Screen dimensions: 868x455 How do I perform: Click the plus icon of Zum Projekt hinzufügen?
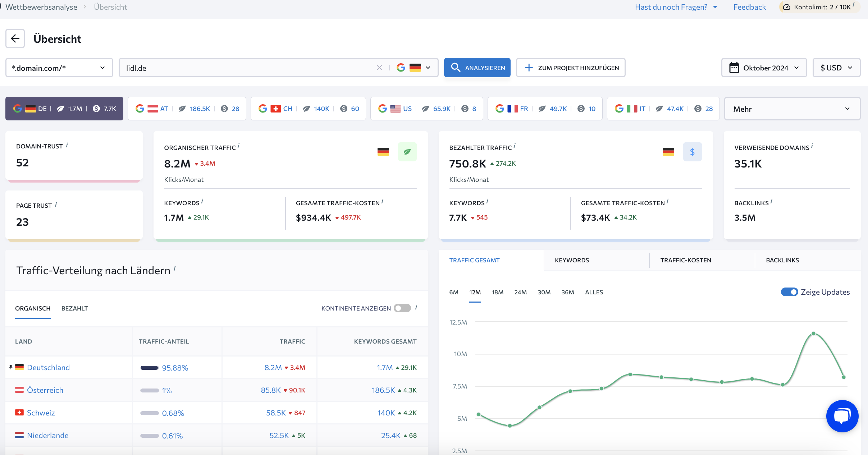click(x=529, y=68)
